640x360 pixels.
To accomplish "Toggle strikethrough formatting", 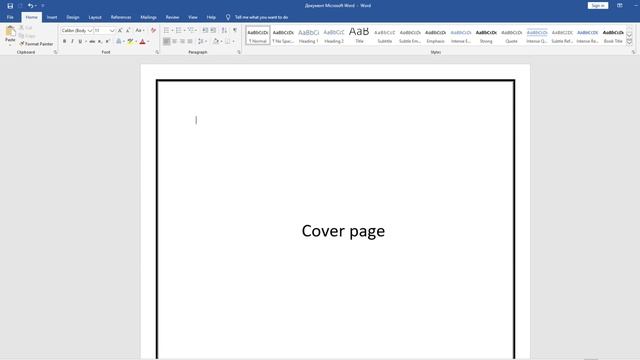I will [92, 41].
